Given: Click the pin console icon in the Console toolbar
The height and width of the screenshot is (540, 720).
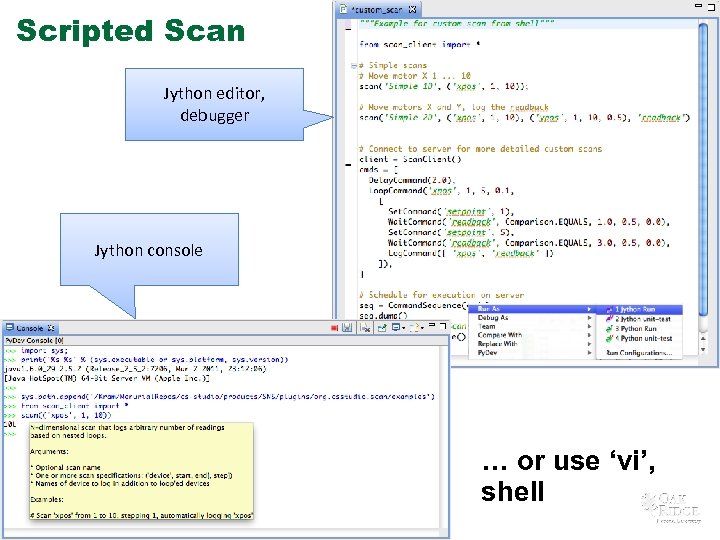Looking at the screenshot, I should [382, 327].
